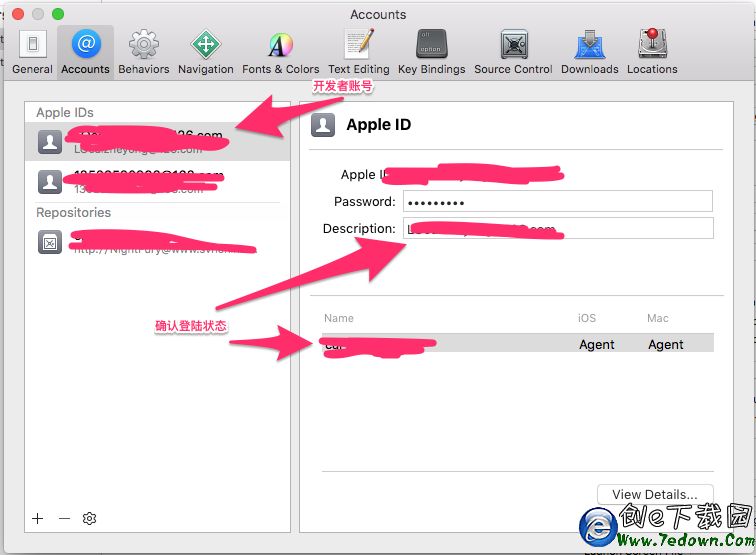
Task: Open Behaviors gear icon
Action: (144, 44)
